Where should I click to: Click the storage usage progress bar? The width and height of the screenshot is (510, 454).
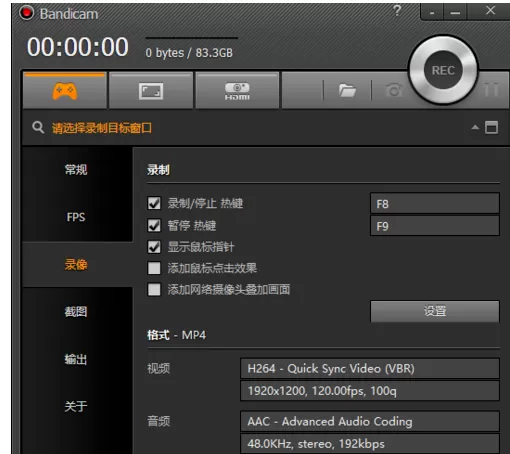[191, 38]
